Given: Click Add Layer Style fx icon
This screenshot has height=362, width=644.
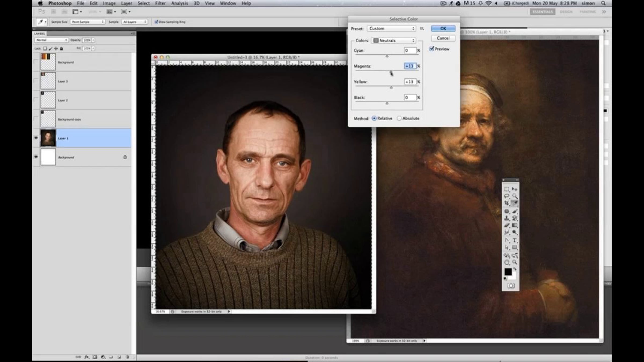Looking at the screenshot, I should (87, 357).
